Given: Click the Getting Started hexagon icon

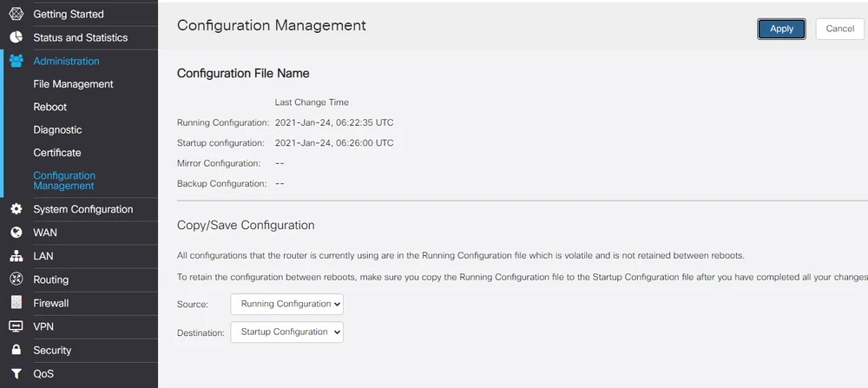Looking at the screenshot, I should pos(16,14).
